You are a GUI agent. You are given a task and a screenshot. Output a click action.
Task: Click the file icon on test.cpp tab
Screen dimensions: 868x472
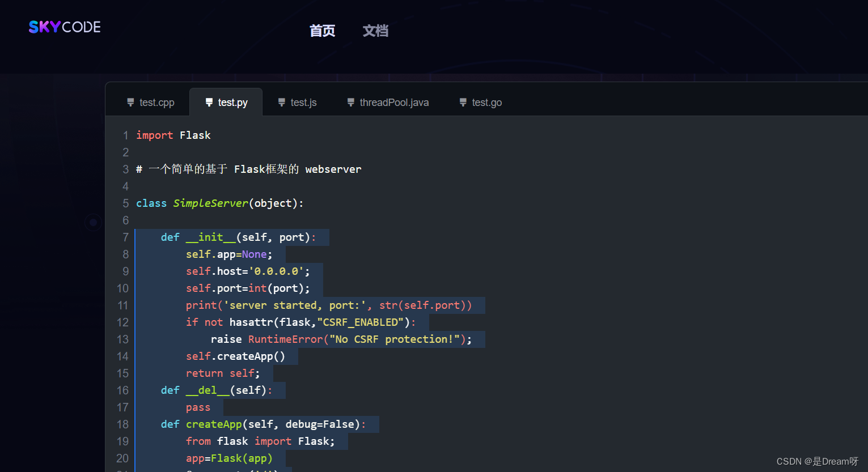(x=131, y=103)
